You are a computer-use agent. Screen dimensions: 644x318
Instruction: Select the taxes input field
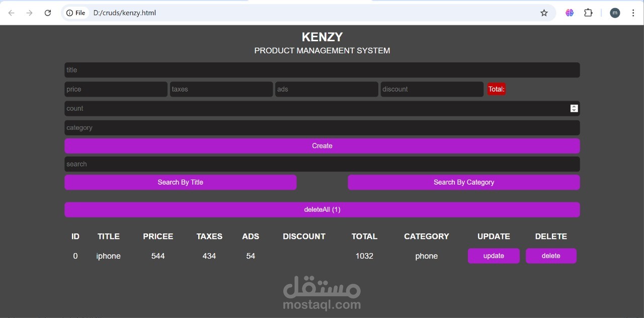tap(221, 89)
